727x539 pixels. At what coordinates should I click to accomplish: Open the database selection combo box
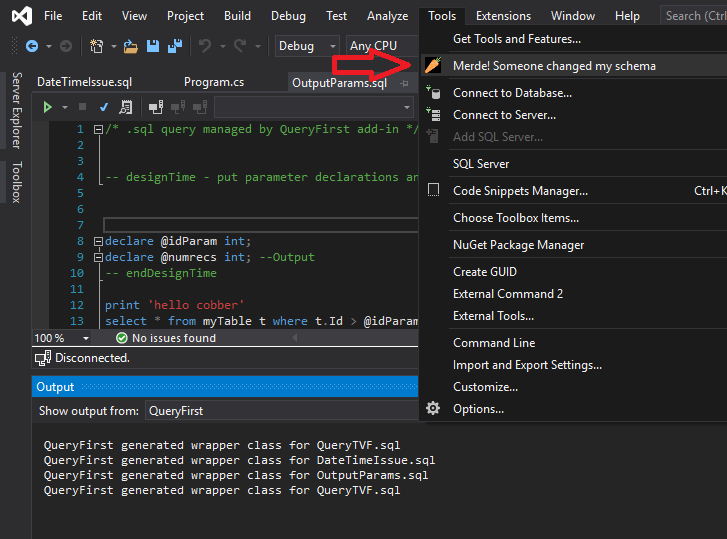pyautogui.click(x=314, y=108)
